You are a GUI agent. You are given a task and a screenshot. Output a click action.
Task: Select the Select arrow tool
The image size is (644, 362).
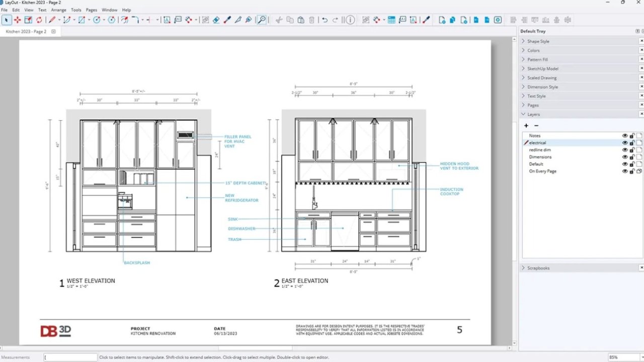pyautogui.click(x=7, y=20)
